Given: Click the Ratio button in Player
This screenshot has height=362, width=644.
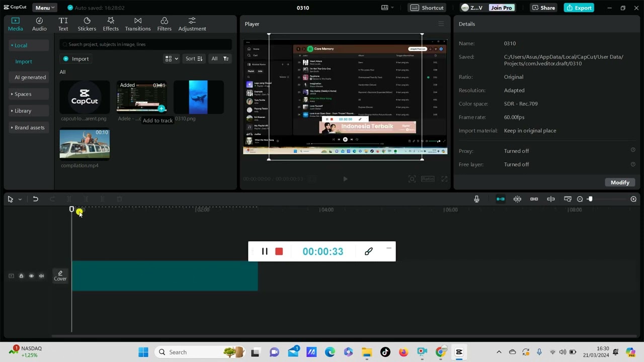Looking at the screenshot, I should coord(428,179).
